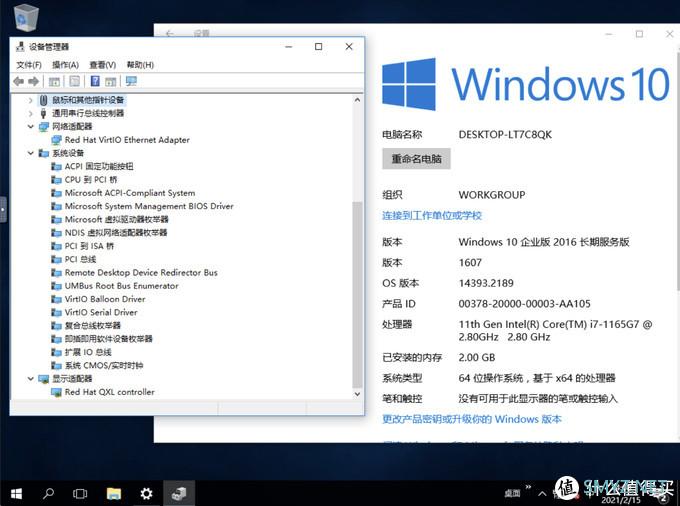The image size is (680, 506).
Task: Collapse the 网络适配器 category
Action: [x=30, y=127]
